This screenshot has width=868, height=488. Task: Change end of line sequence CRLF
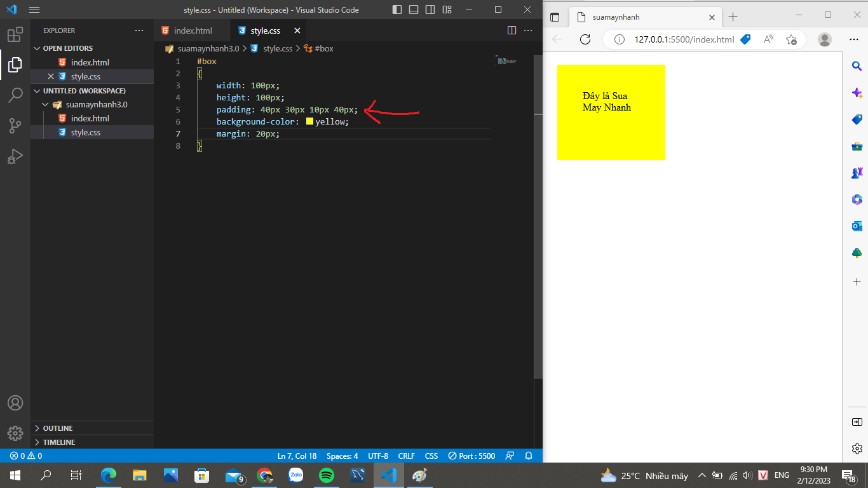(406, 456)
